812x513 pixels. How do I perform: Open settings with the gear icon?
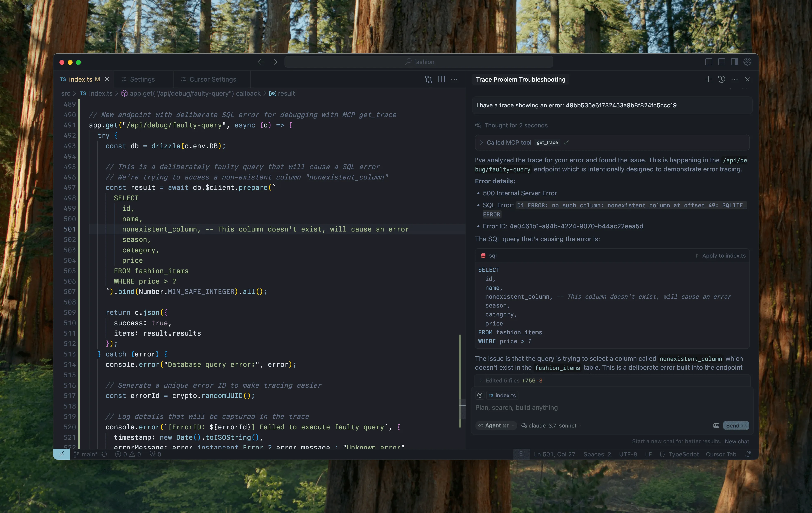coord(747,62)
